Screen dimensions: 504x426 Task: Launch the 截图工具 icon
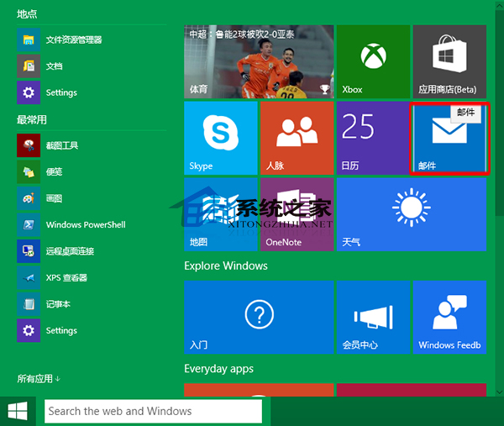point(29,145)
